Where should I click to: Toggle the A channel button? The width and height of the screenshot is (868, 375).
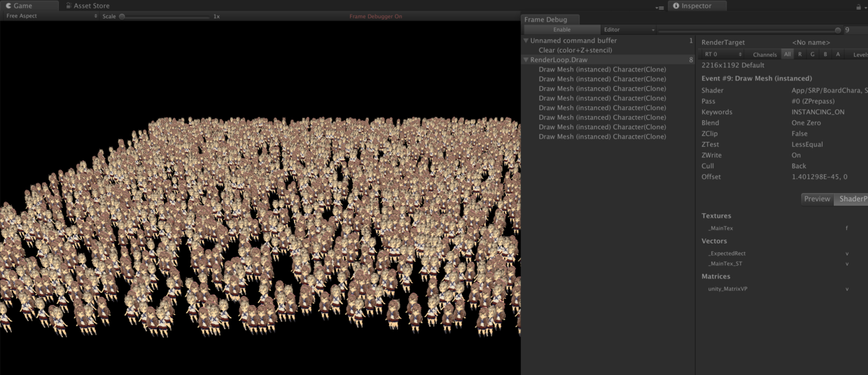click(838, 54)
